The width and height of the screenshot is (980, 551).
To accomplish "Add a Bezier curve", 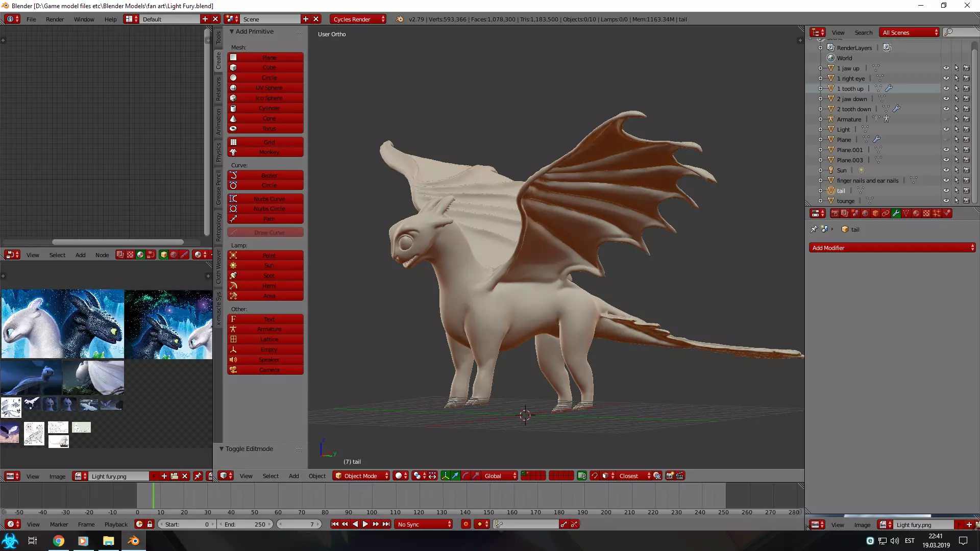I will [265, 176].
